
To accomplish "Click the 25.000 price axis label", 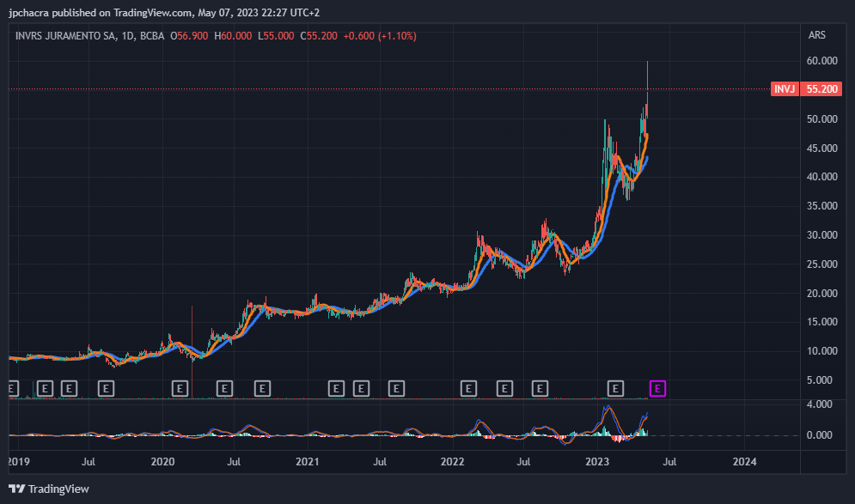I will [x=821, y=264].
